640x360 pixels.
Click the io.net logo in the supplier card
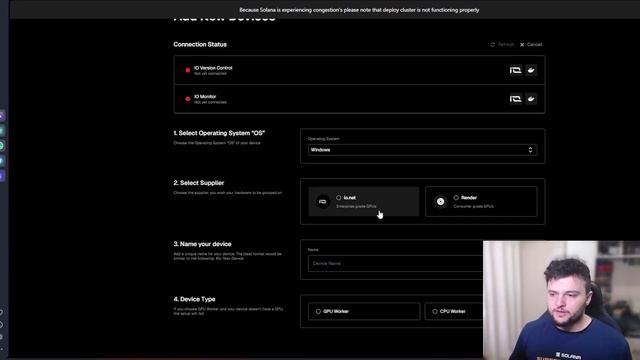[322, 202]
